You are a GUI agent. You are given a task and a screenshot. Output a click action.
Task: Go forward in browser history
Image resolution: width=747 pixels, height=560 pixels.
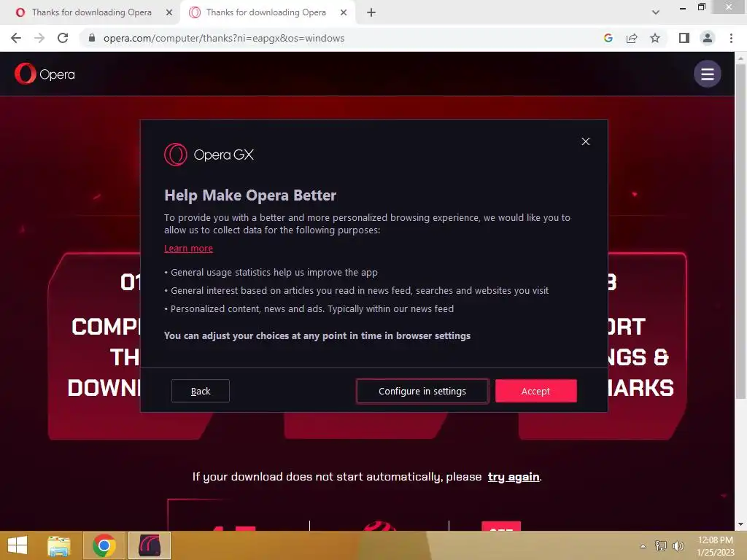39,38
